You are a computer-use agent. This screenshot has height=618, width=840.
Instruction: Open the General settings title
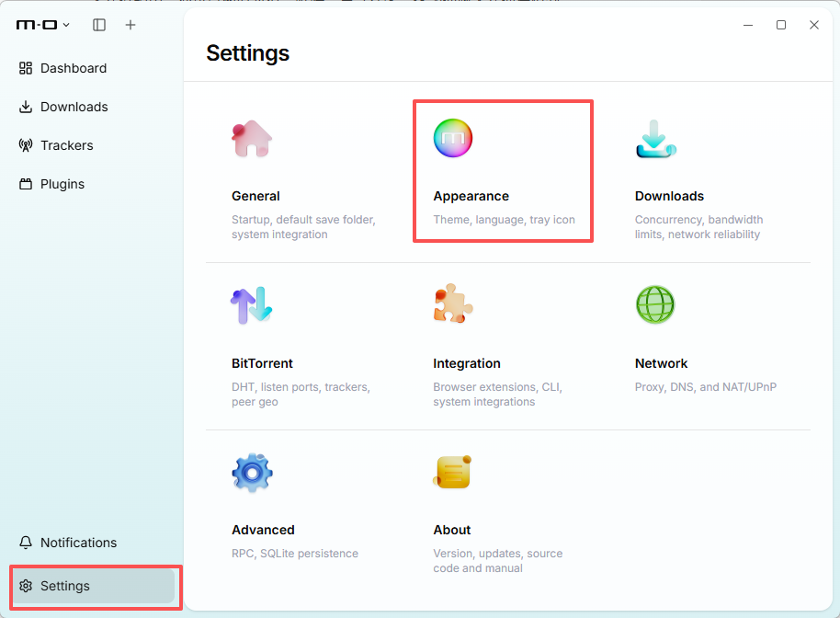click(x=255, y=196)
